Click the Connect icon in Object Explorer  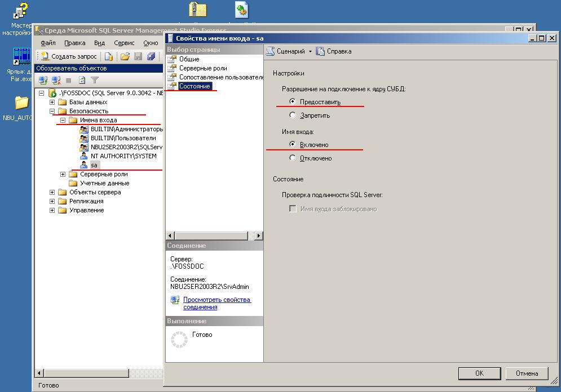tap(43, 80)
